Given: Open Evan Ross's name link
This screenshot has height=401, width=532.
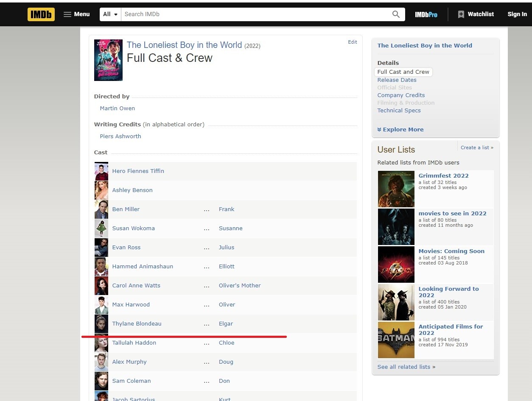Looking at the screenshot, I should pyautogui.click(x=126, y=247).
